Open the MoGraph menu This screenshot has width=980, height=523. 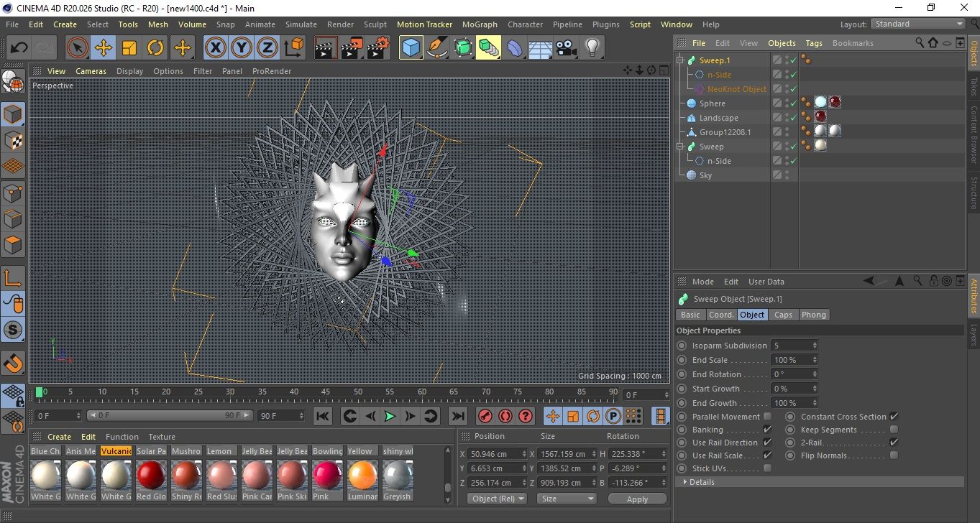480,24
